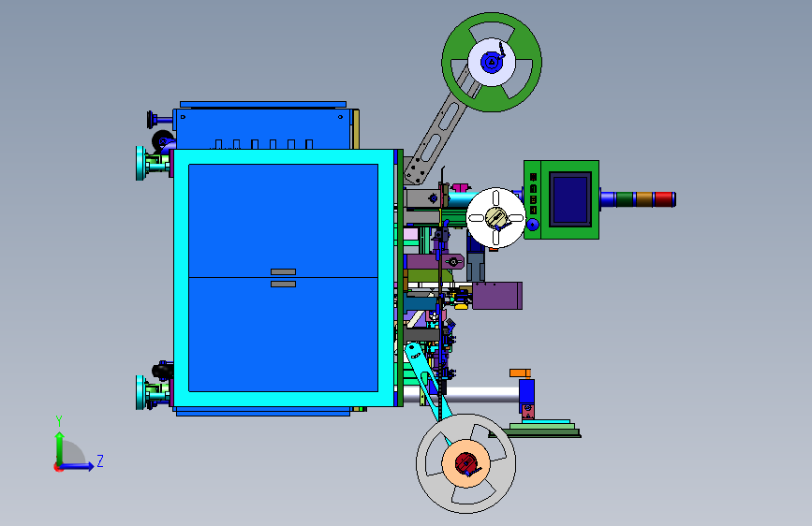Viewport: 812px width, 526px height.
Task: Select the lower blue cabinet door panel
Action: (x=283, y=334)
